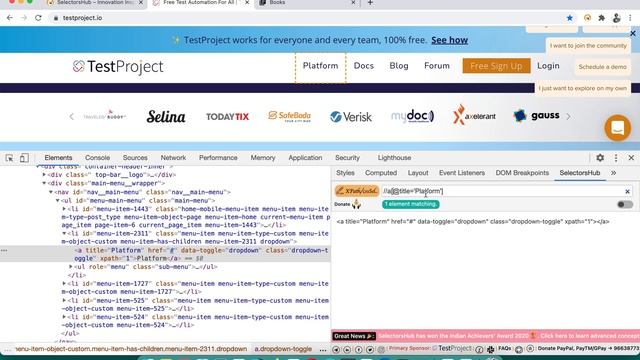Show more sidebar tabs with chevron

(x=613, y=173)
